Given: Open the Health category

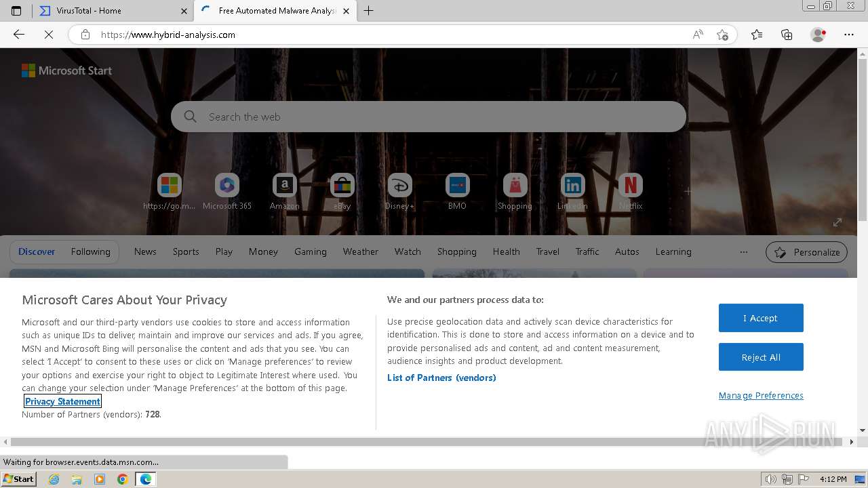Looking at the screenshot, I should click(507, 251).
